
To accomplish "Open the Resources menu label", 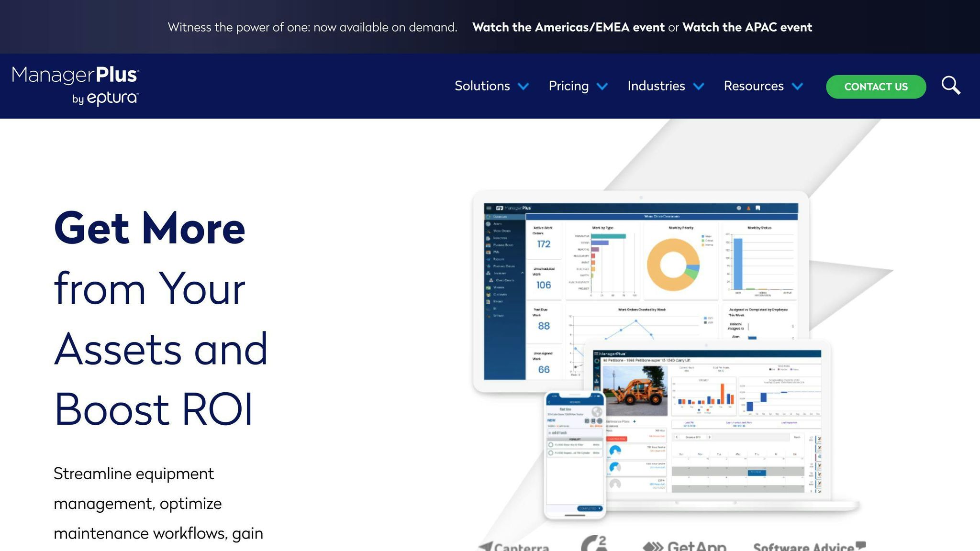I will pyautogui.click(x=754, y=86).
